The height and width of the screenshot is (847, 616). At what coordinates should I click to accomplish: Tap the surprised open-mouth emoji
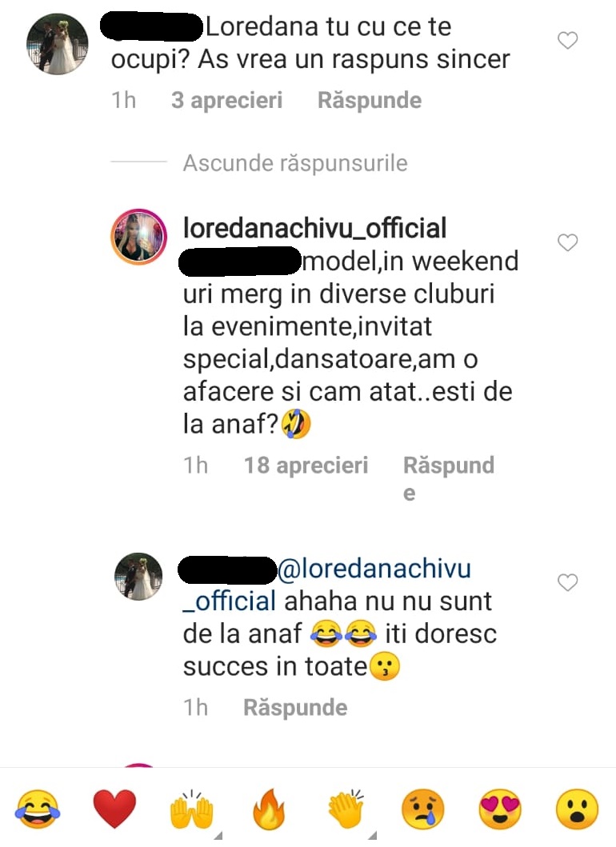tap(577, 811)
